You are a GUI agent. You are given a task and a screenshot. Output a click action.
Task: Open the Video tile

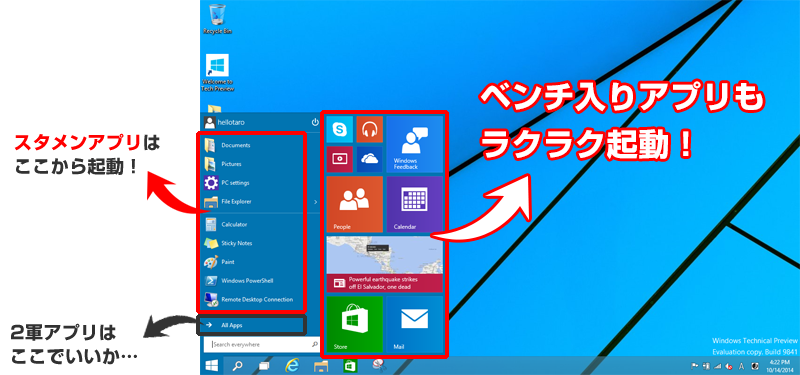(340, 159)
